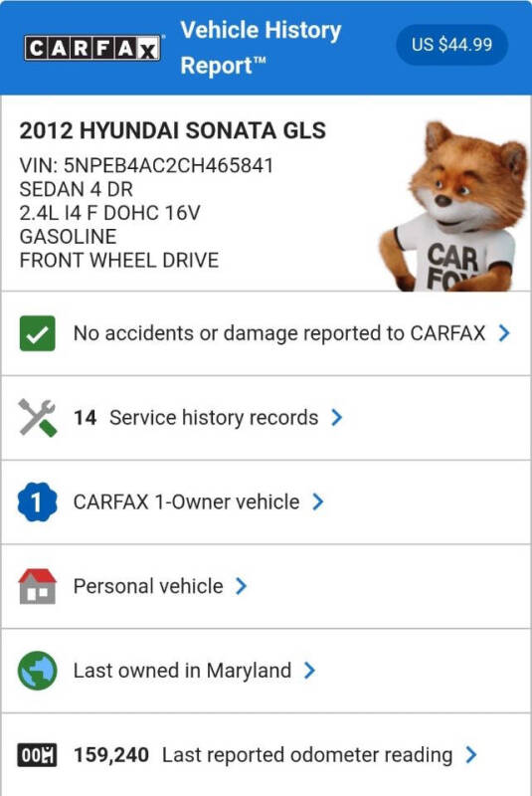The height and width of the screenshot is (796, 532).
Task: Click the CARFAX logo in header
Action: coord(92,49)
